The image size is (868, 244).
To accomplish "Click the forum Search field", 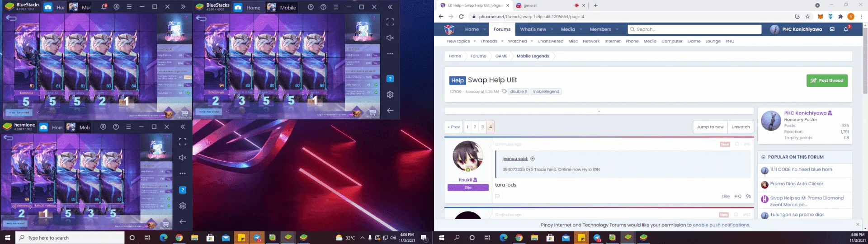I will [694, 29].
